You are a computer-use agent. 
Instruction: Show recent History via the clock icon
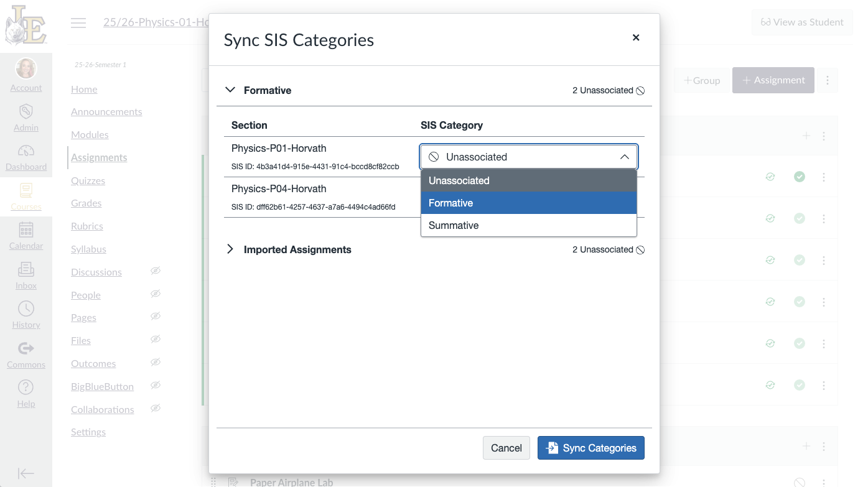26,308
